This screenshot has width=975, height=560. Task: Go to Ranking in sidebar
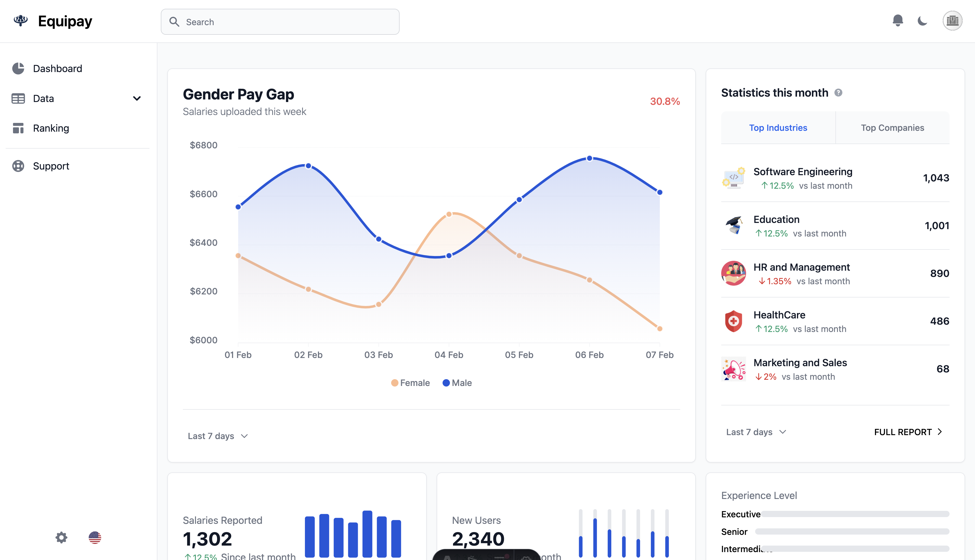(x=51, y=128)
